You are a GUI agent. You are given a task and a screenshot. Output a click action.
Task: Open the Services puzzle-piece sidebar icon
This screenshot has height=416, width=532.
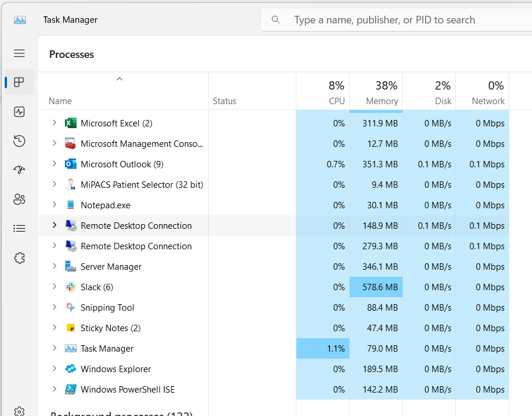[x=19, y=258]
